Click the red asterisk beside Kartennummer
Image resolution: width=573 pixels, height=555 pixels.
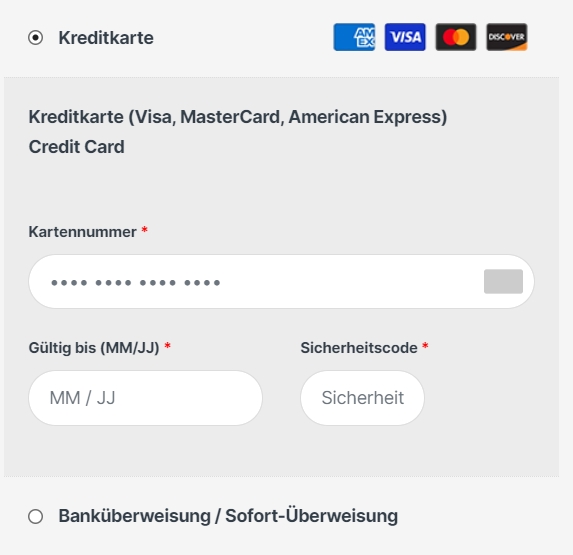(145, 230)
